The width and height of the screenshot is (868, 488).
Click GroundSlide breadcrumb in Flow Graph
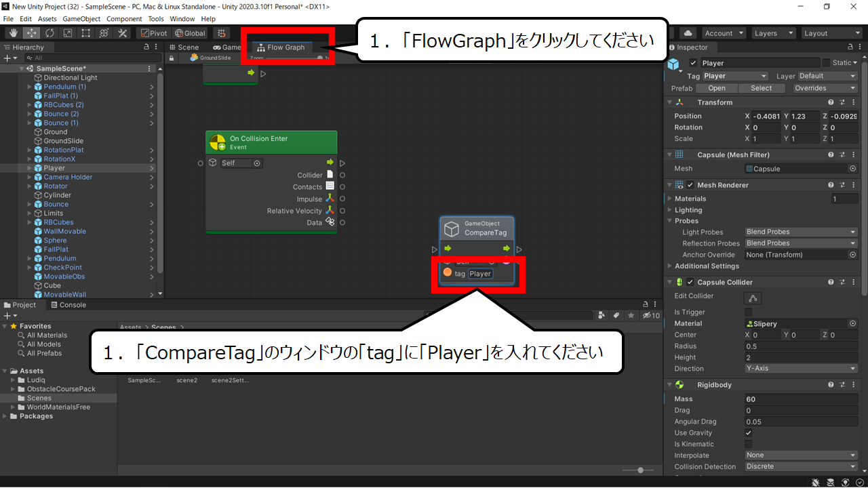(210, 58)
